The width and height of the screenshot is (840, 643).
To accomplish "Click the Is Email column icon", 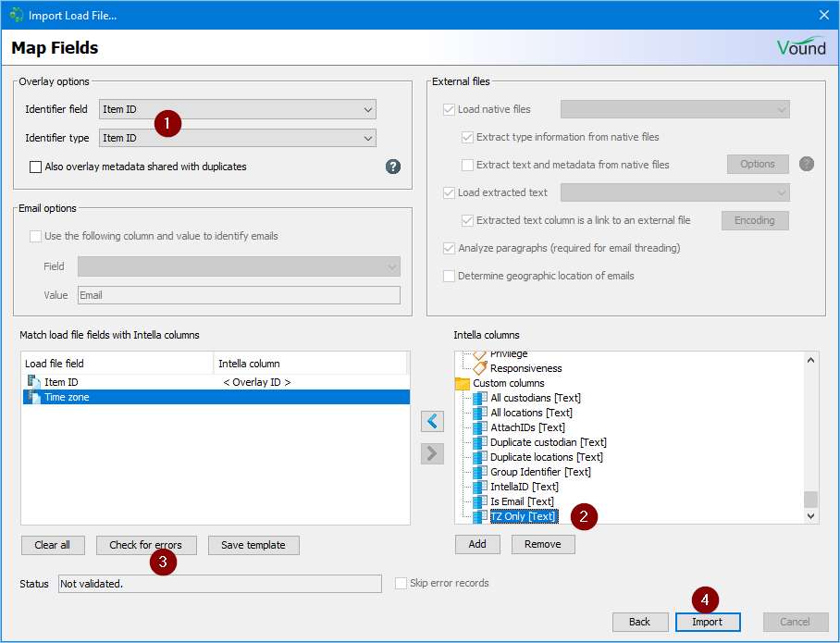I will coord(480,501).
